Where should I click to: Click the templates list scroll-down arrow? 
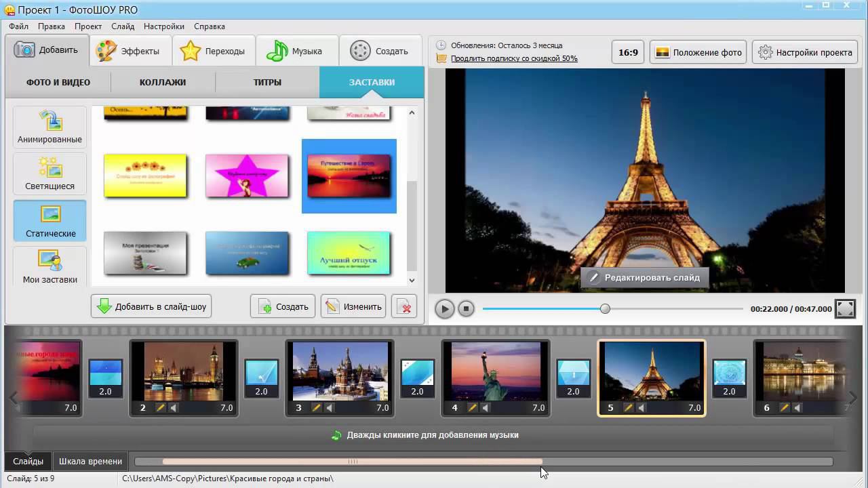click(x=412, y=280)
